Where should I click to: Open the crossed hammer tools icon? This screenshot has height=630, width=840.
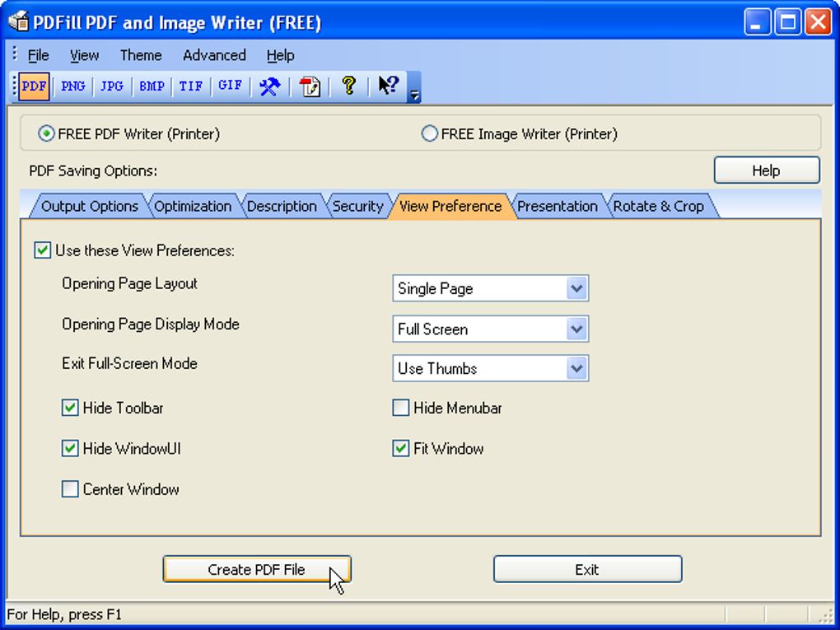coord(269,86)
